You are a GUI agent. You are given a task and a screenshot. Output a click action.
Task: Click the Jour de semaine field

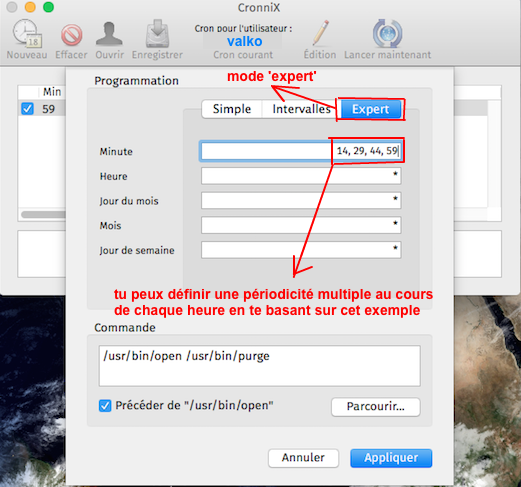click(x=301, y=250)
